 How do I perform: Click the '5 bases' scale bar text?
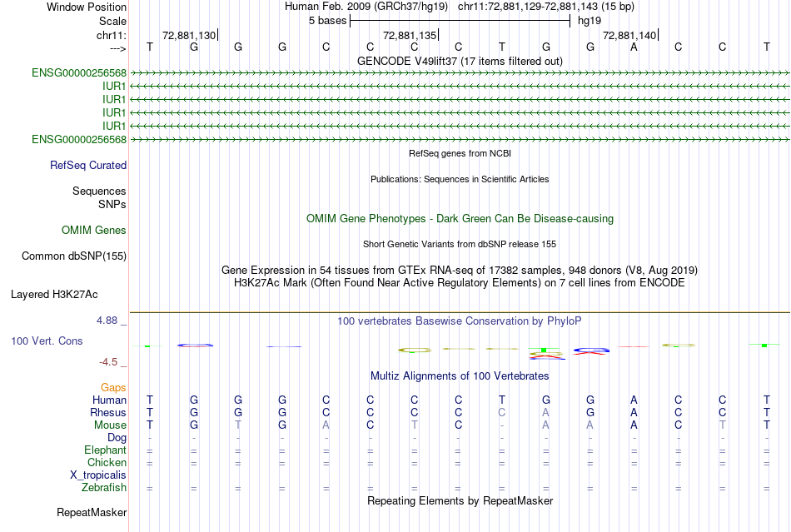tap(328, 21)
